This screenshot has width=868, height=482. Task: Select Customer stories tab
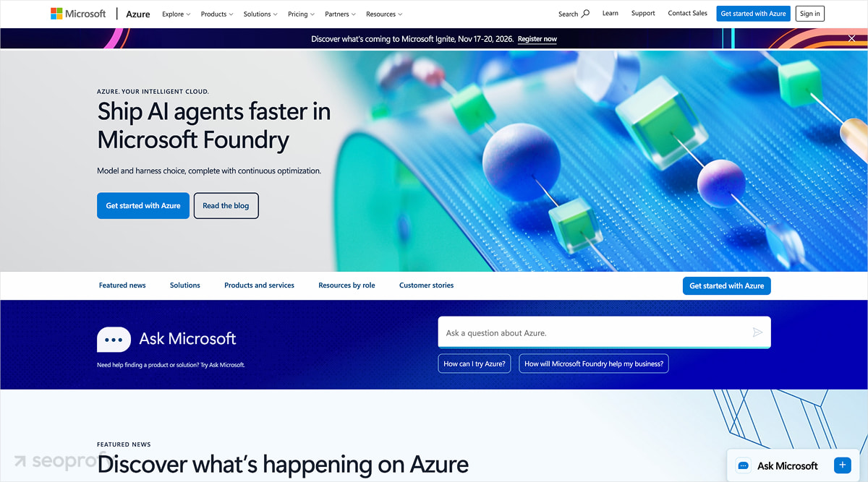(426, 285)
